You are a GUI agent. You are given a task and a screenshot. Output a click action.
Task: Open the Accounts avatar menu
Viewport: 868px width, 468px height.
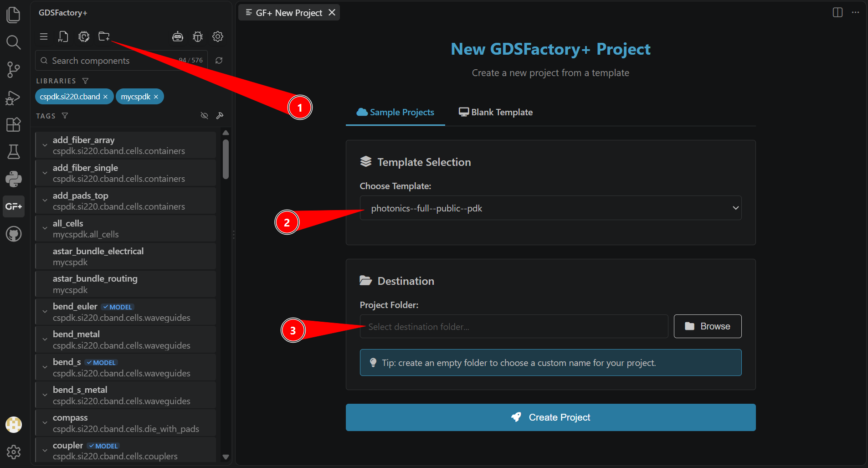pos(14,425)
